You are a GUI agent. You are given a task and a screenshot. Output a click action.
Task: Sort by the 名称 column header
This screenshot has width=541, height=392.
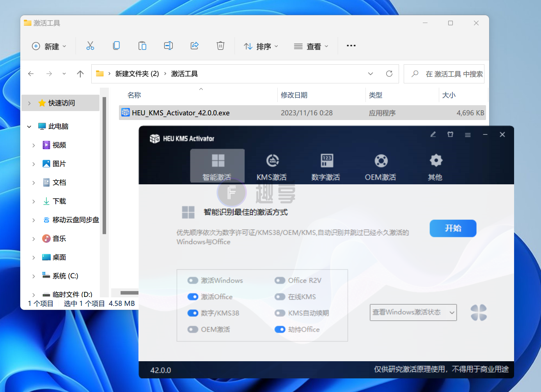click(x=134, y=95)
